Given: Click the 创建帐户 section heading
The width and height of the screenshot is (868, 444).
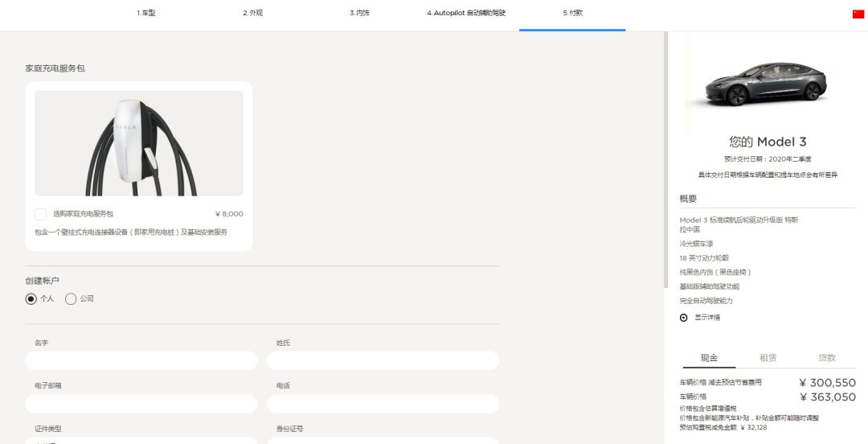Looking at the screenshot, I should (42, 281).
